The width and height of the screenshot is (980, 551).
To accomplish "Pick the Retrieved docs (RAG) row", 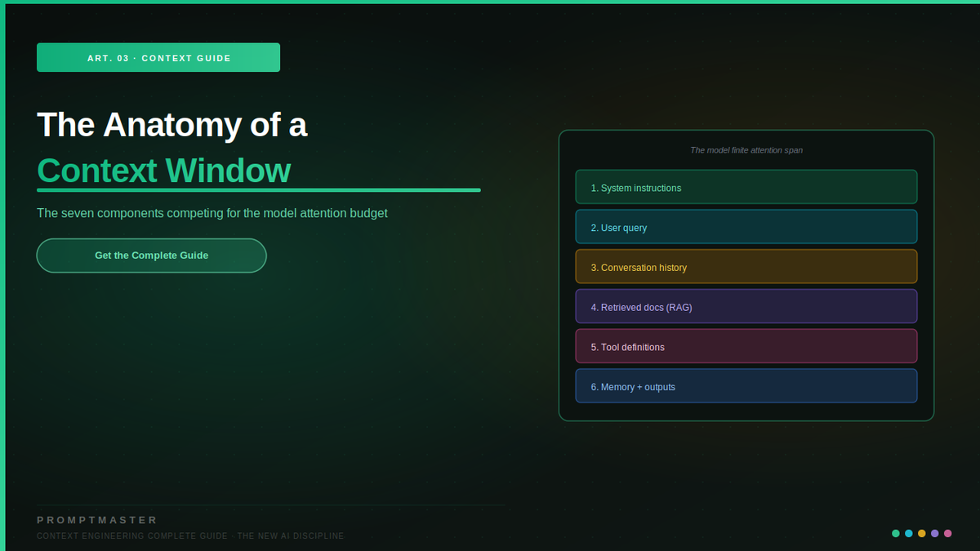I will point(746,307).
